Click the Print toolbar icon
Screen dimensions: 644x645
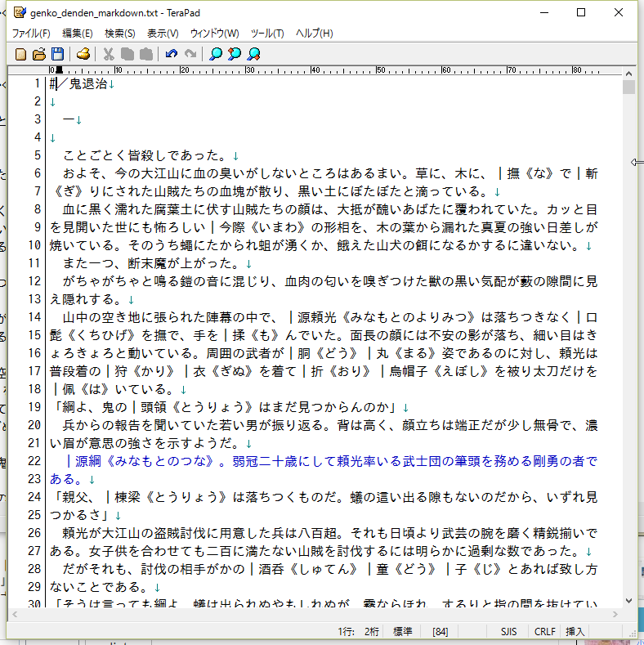click(x=83, y=54)
